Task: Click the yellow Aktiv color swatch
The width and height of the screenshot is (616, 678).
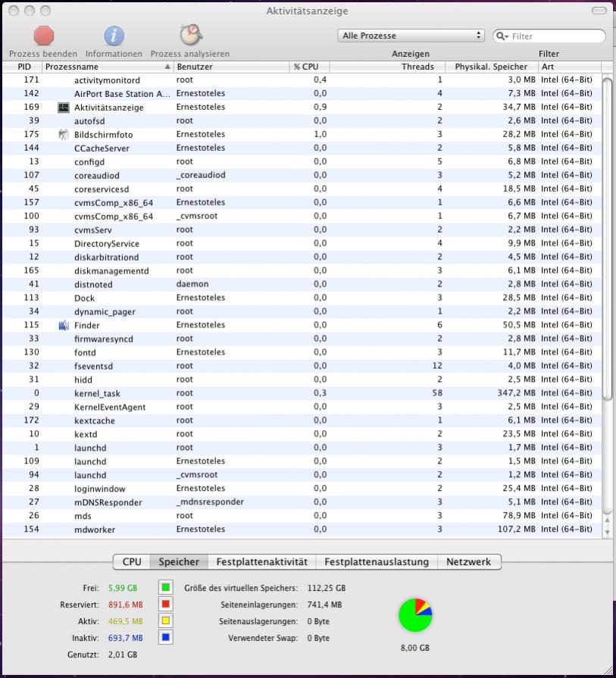Action: click(166, 621)
